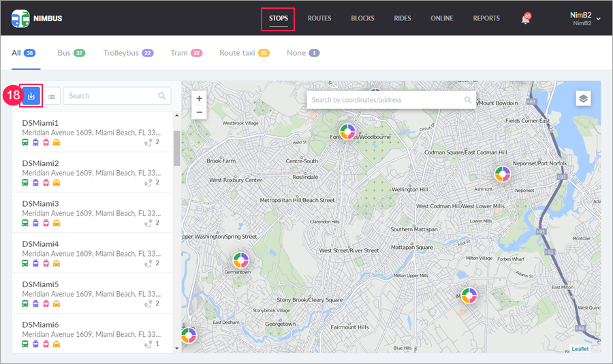Click the coordinates/address search box
The height and width of the screenshot is (364, 613).
tap(385, 100)
